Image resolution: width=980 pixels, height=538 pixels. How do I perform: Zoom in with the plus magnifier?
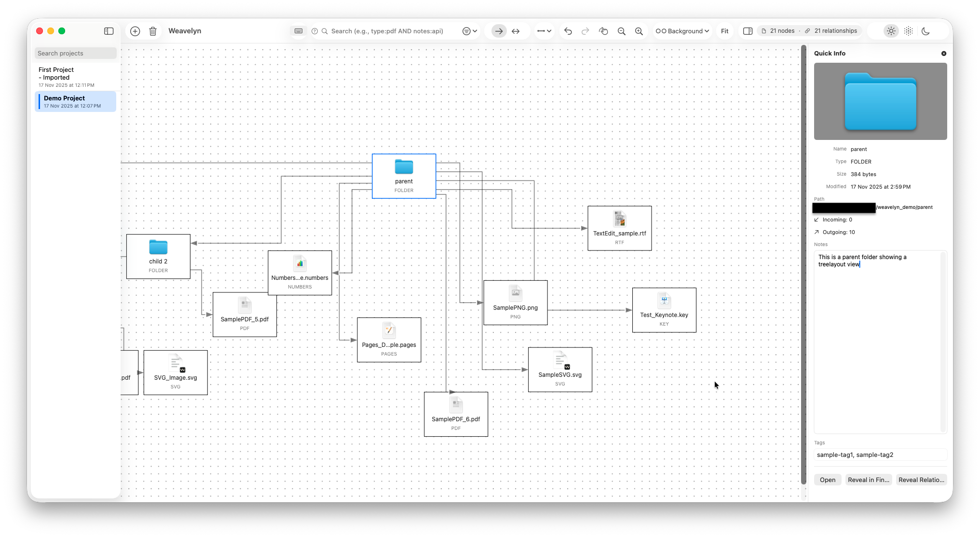(639, 31)
